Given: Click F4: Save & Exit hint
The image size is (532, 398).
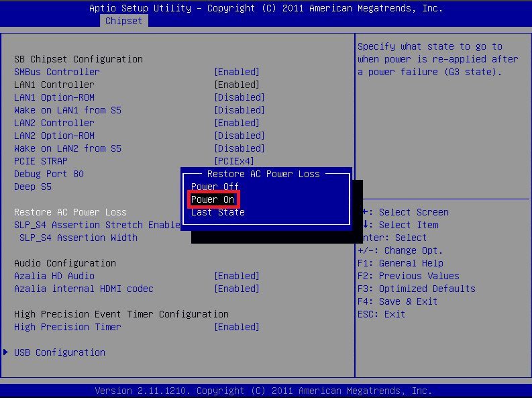Looking at the screenshot, I should click(x=398, y=301).
